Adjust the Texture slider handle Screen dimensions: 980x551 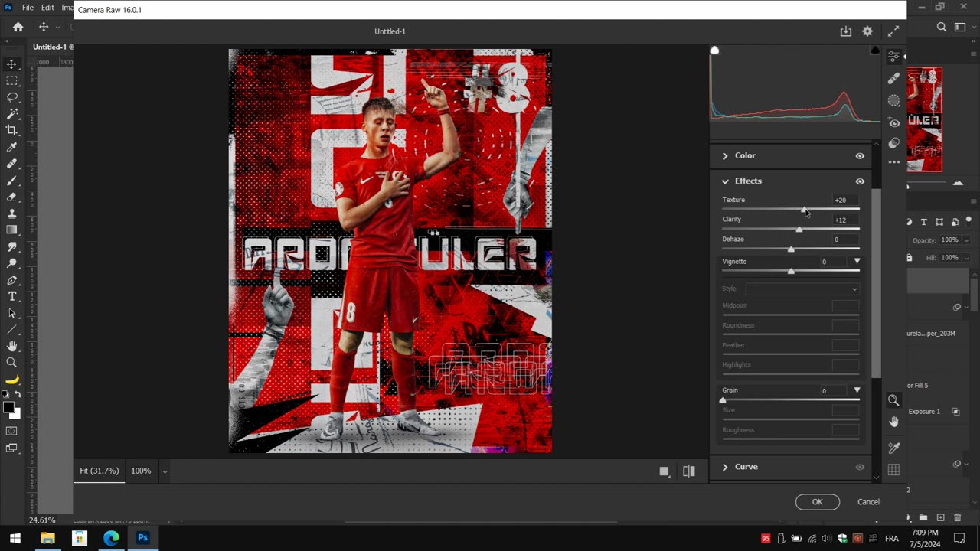click(x=803, y=209)
